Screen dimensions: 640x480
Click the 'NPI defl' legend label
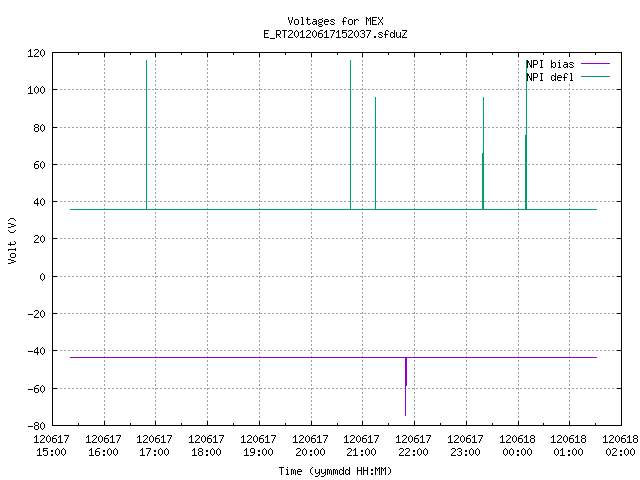point(550,77)
